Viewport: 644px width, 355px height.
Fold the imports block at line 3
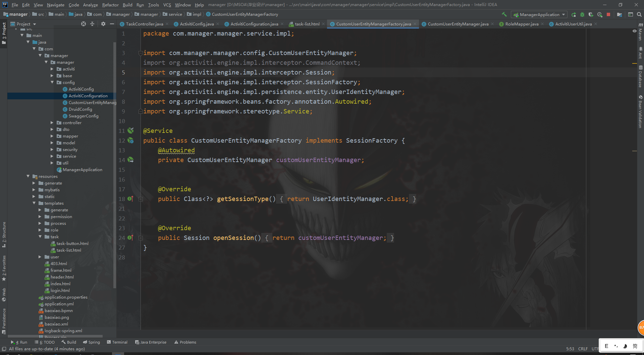[141, 53]
